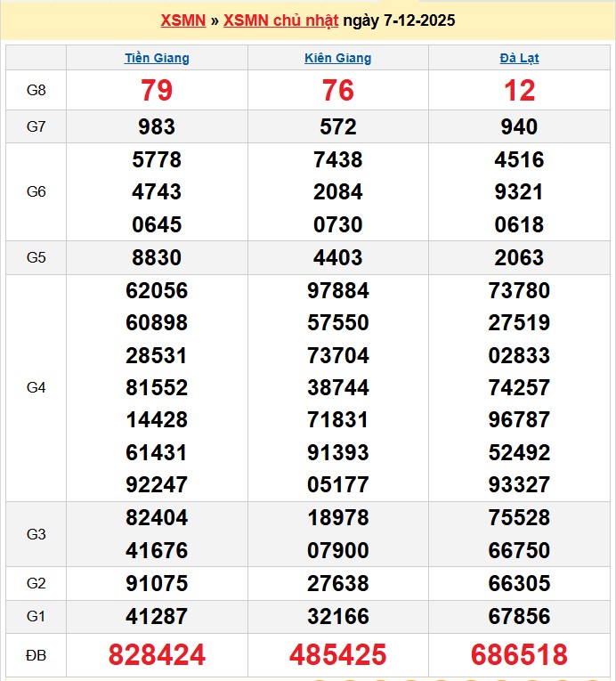Image resolution: width=616 pixels, height=681 pixels.
Task: Open the XSMN link in the header
Action: (x=182, y=20)
